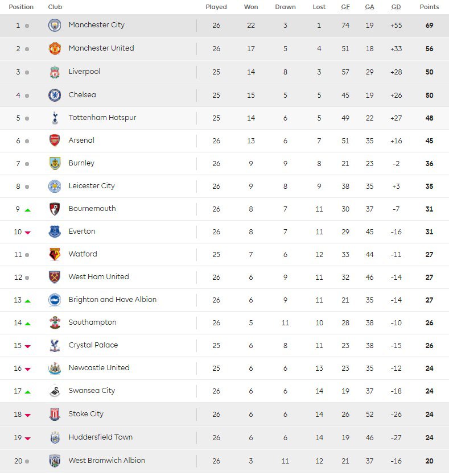Click the GA column header abbreviation
The width and height of the screenshot is (449, 476).
[369, 7]
